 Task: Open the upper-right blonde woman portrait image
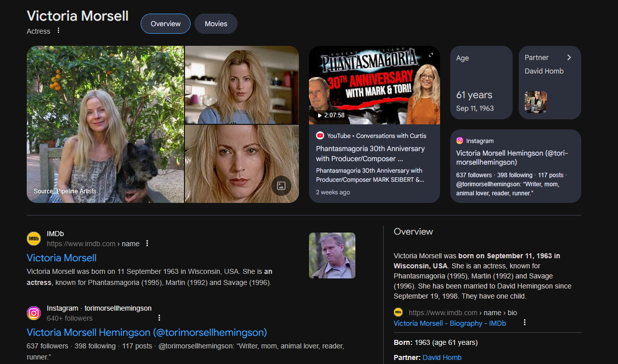[242, 85]
